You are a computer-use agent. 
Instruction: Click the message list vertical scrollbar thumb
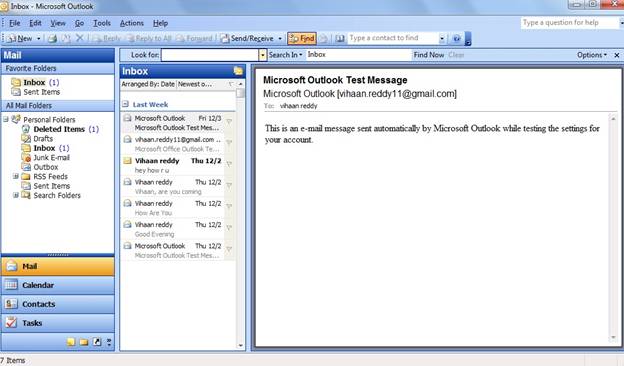(x=240, y=93)
